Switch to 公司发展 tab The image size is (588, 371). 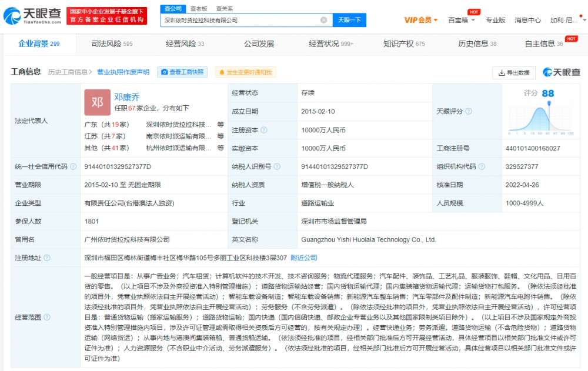[259, 44]
